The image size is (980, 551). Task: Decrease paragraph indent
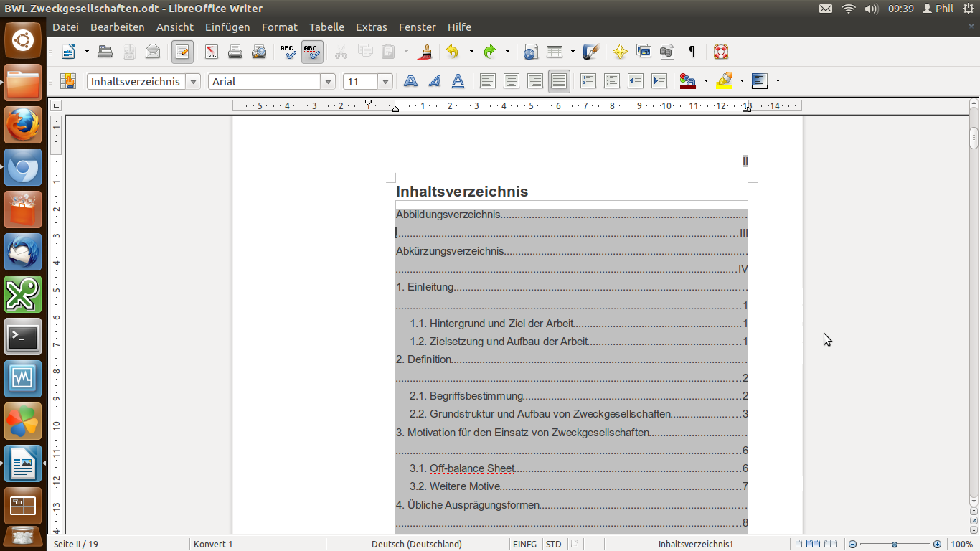tap(636, 81)
